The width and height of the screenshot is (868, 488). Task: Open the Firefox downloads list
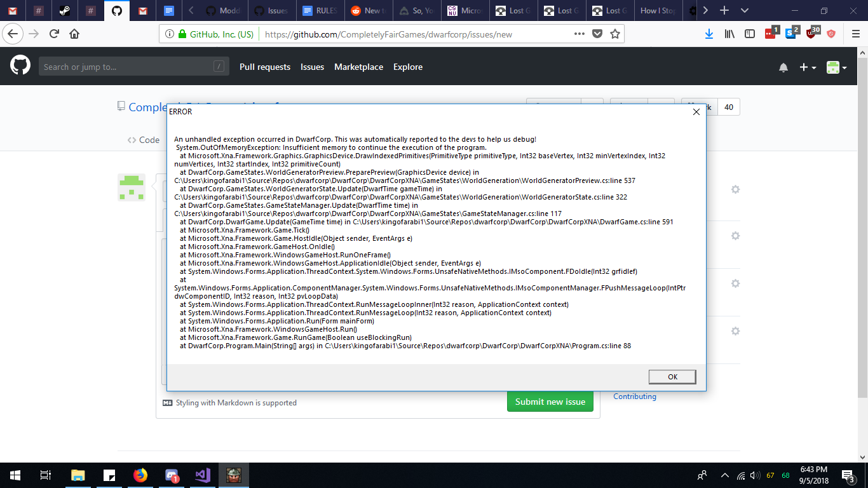(x=709, y=34)
